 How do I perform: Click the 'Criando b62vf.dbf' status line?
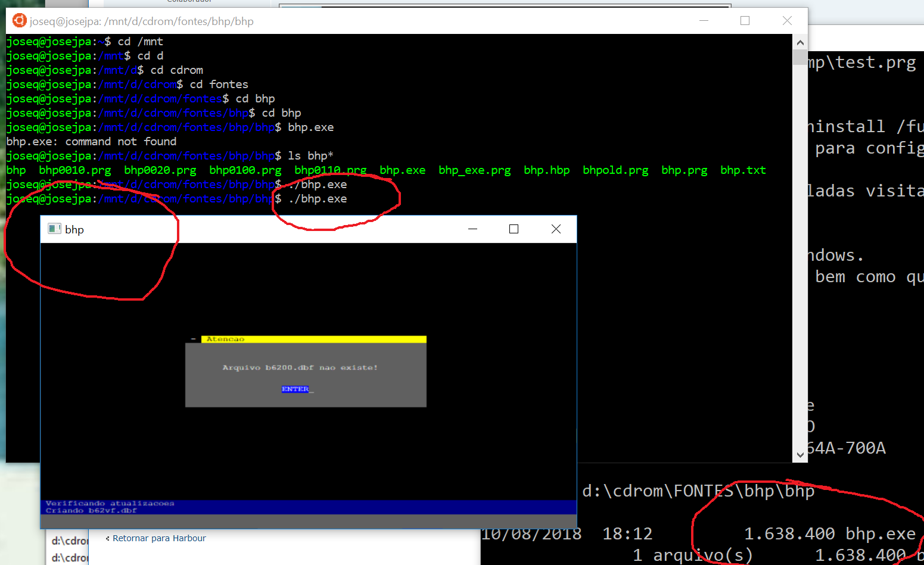91,511
